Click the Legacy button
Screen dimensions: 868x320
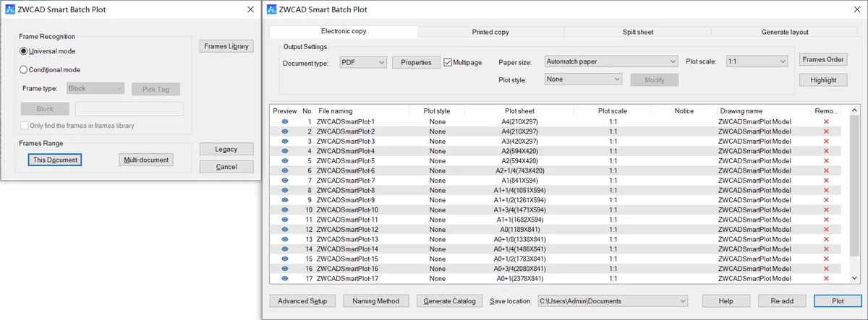pos(226,149)
